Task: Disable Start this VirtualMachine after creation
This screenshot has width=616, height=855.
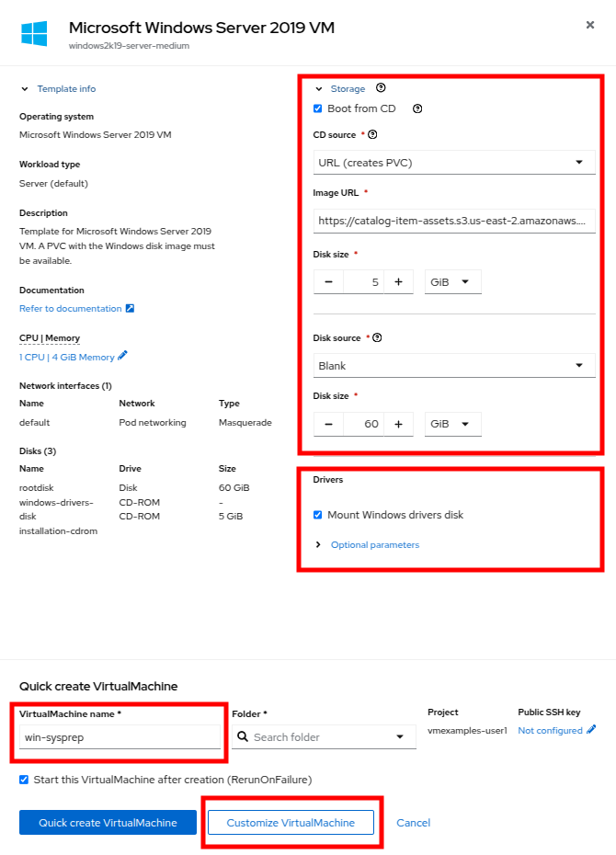Action: (x=24, y=780)
